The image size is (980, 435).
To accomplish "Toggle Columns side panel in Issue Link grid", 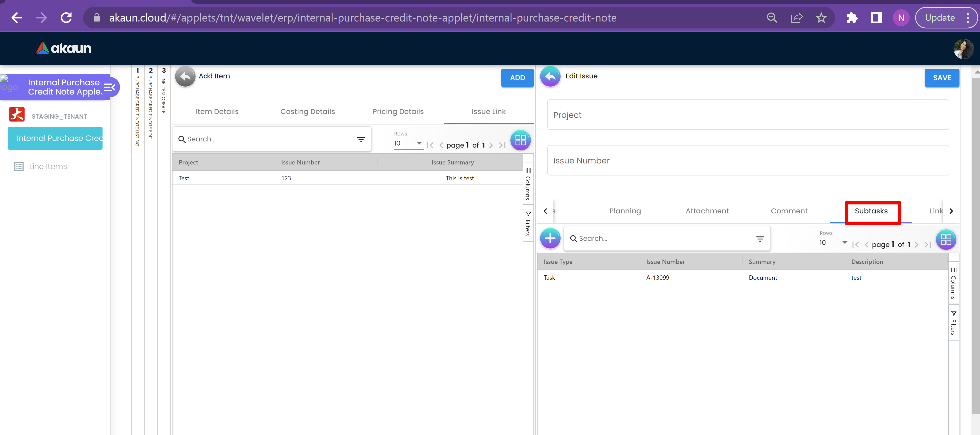I will (528, 184).
